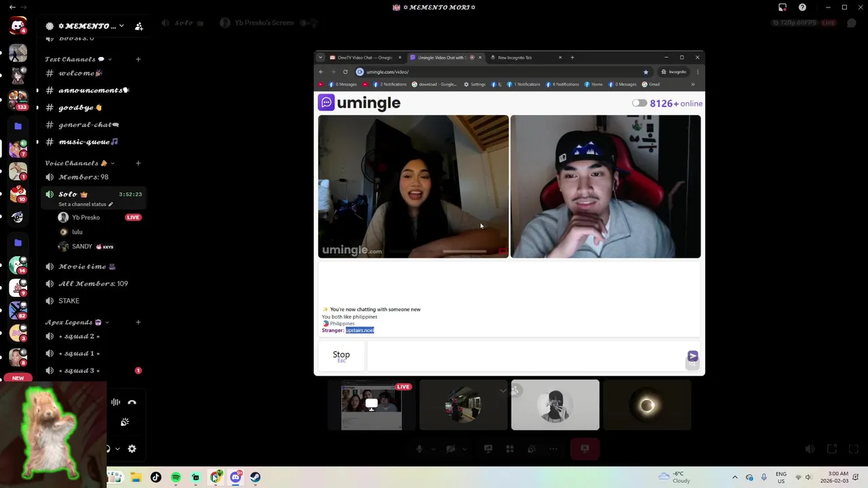868x488 pixels.
Task: Go back with Discord navigation arrow
Action: pyautogui.click(x=12, y=7)
